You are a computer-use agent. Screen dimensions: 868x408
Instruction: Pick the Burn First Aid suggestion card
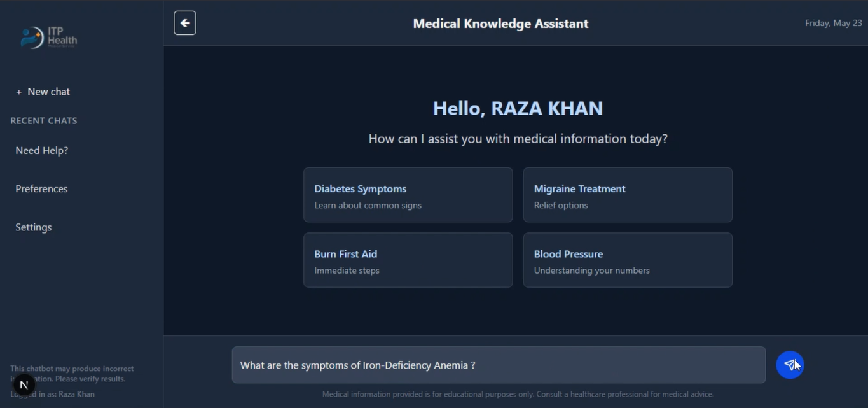pos(408,260)
